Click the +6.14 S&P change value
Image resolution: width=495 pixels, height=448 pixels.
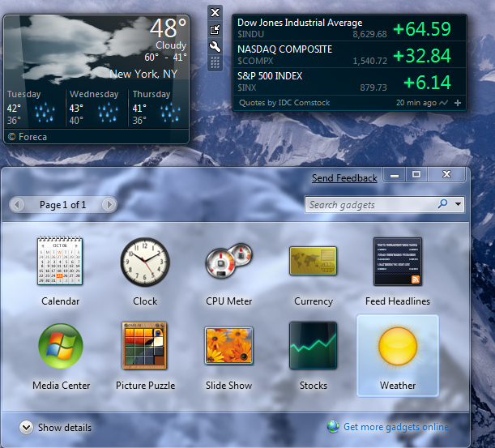coord(427,83)
